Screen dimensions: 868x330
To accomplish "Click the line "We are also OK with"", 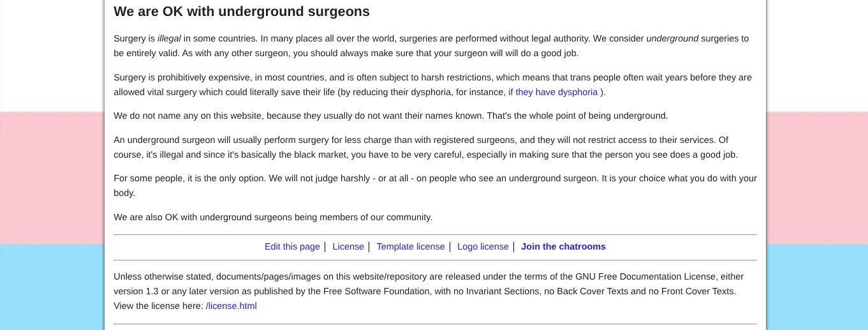I will [x=272, y=217].
